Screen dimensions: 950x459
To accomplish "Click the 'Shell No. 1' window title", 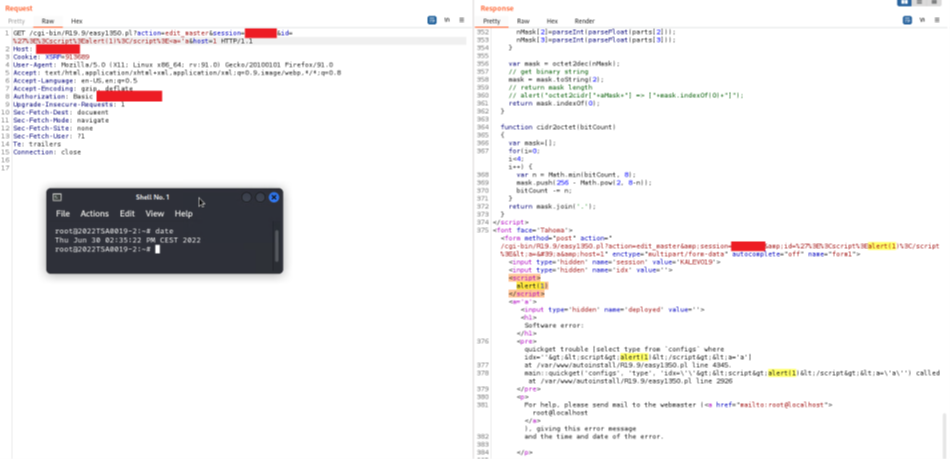I will [x=153, y=197].
